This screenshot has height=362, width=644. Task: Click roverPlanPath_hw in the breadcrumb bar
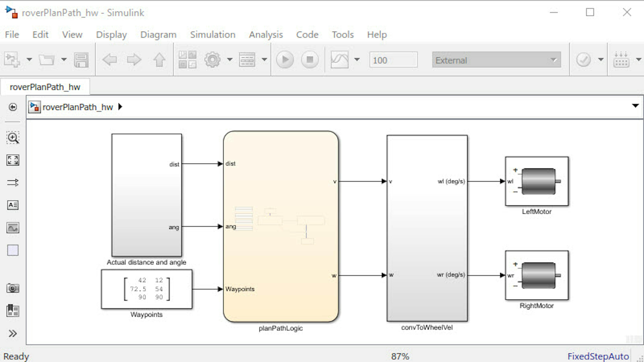point(78,107)
